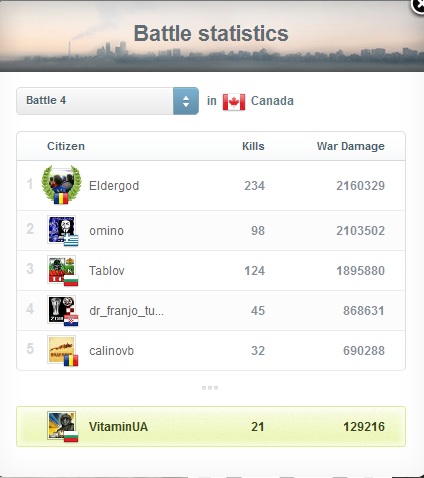
Task: Open omino's profile name link
Action: point(106,230)
